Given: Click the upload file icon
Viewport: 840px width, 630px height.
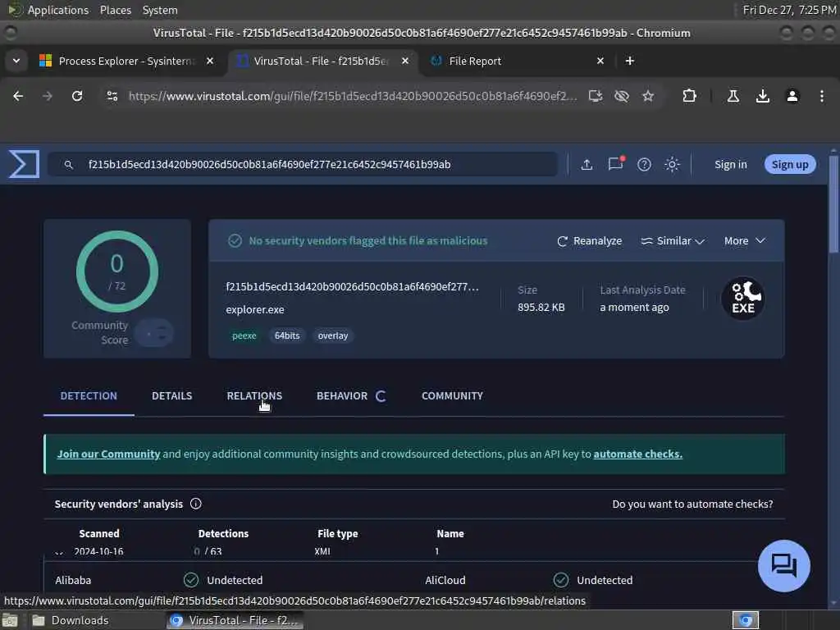Looking at the screenshot, I should point(587,164).
